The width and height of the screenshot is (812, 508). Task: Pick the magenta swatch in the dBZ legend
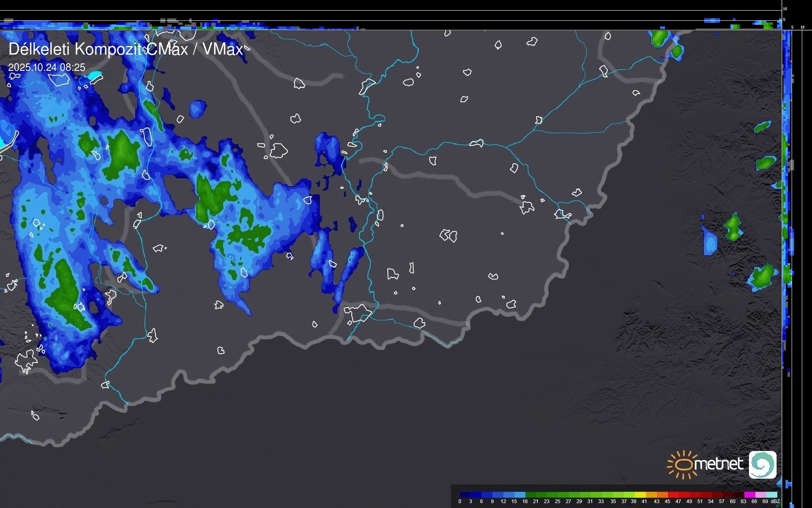(749, 495)
